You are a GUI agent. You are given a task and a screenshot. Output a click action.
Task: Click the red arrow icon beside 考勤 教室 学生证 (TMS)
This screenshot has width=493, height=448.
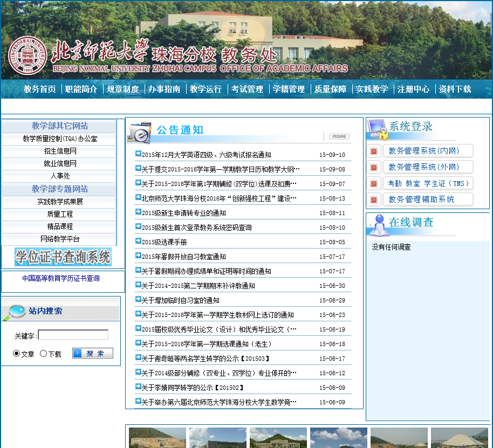374,184
